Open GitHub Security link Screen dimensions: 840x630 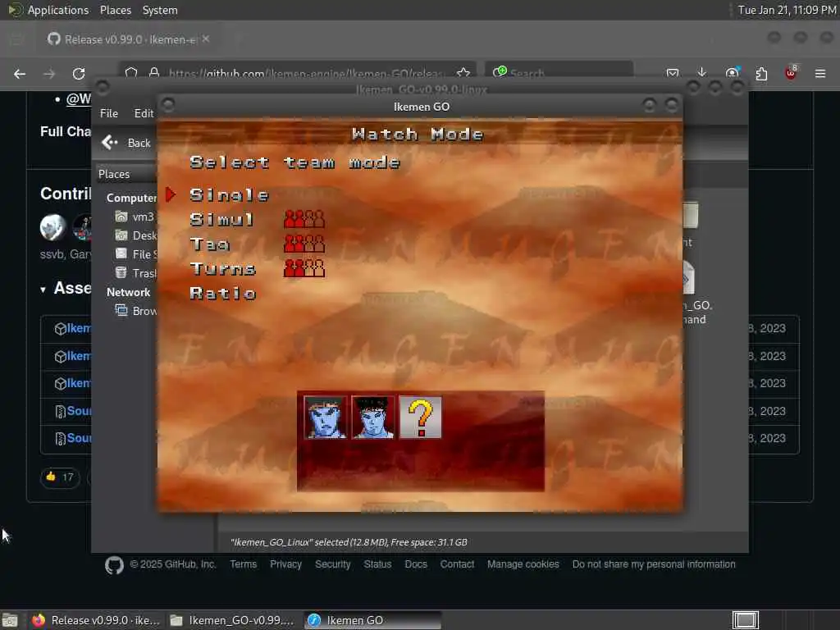pyautogui.click(x=333, y=564)
